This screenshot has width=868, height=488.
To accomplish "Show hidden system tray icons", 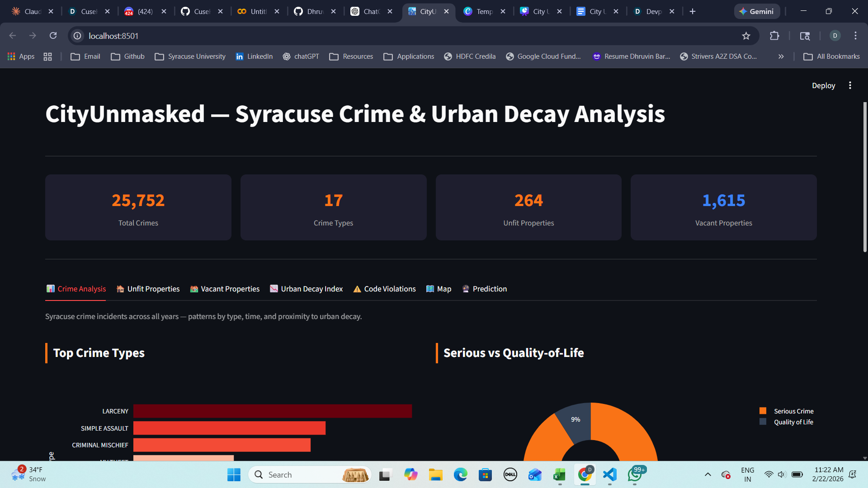I will [708, 474].
